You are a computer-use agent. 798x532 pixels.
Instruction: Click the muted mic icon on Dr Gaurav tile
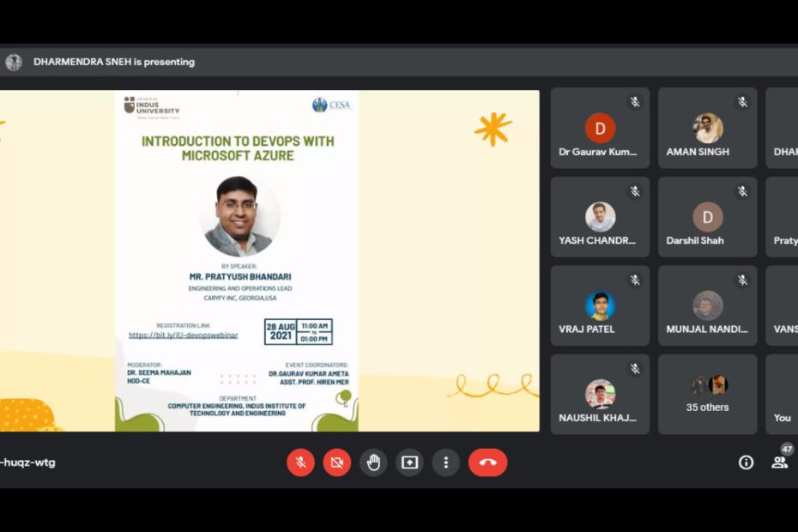(635, 102)
